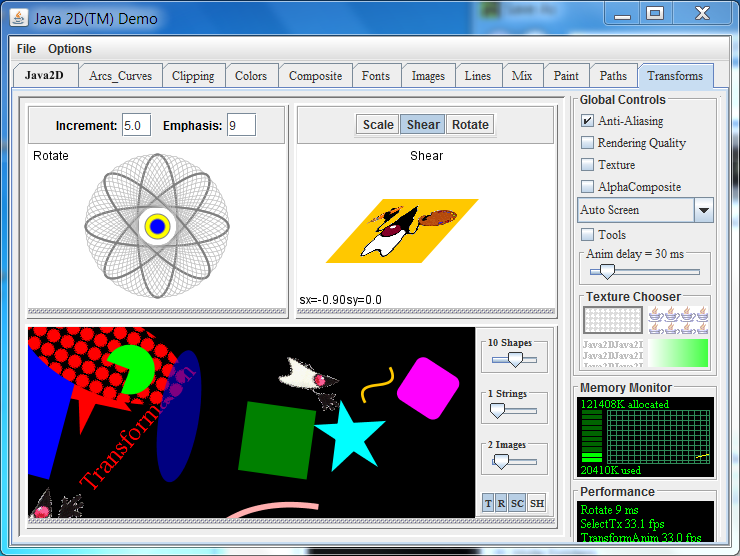
Task: Toggle the R rotate button
Action: (x=501, y=503)
